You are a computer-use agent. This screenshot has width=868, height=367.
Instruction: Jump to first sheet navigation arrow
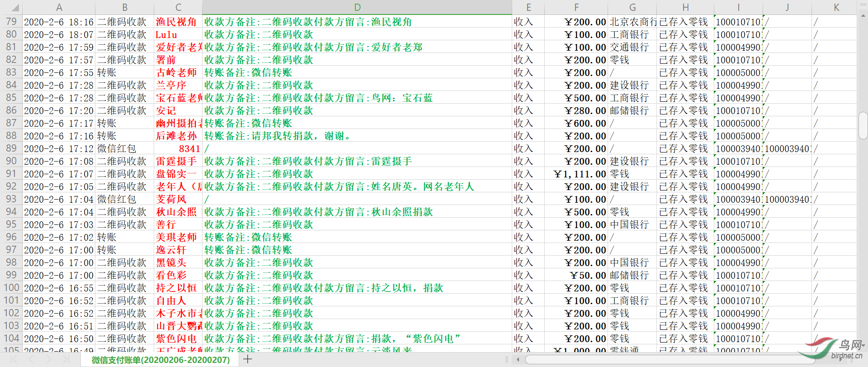14,359
